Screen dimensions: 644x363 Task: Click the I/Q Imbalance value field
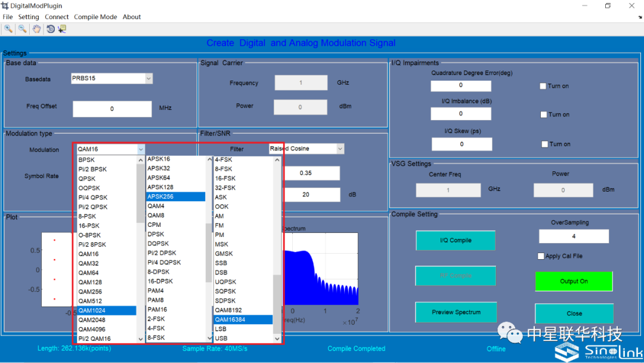(460, 113)
